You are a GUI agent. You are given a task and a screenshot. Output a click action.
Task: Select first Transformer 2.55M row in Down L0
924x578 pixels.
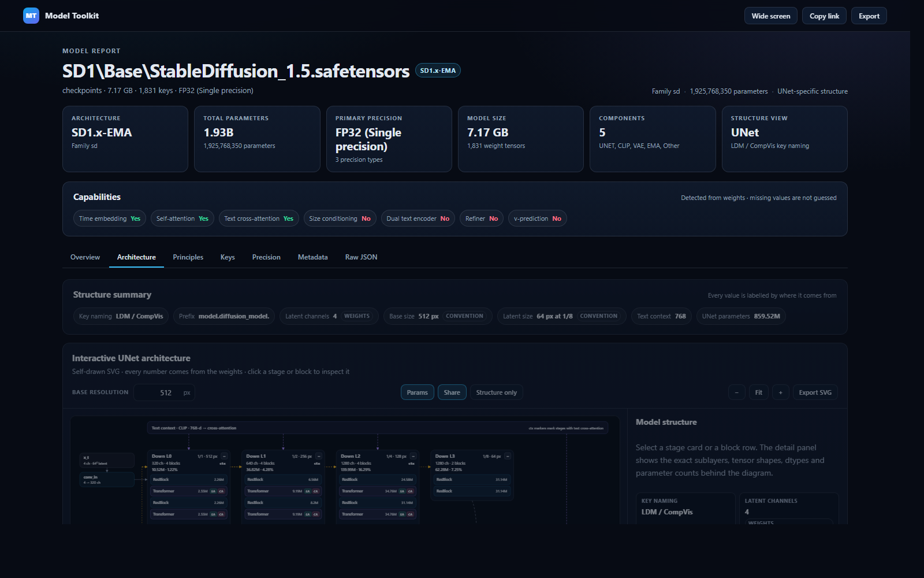coord(188,491)
